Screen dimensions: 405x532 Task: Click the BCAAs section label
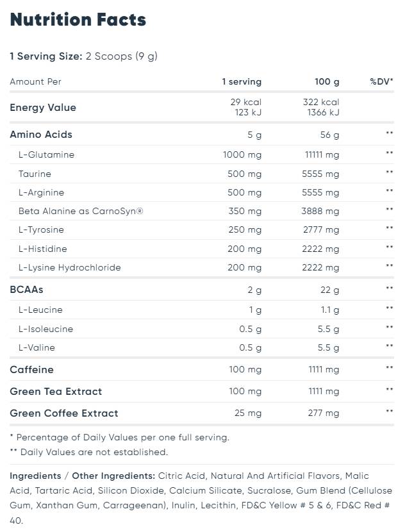tap(26, 290)
